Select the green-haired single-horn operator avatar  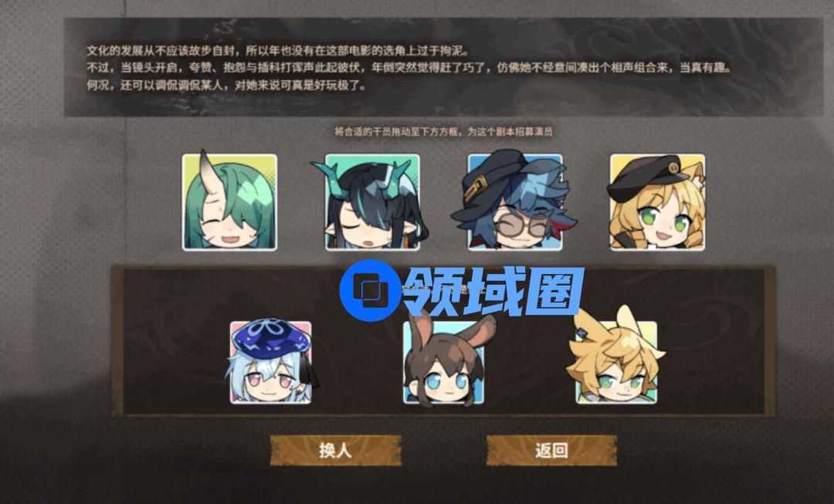tap(229, 202)
